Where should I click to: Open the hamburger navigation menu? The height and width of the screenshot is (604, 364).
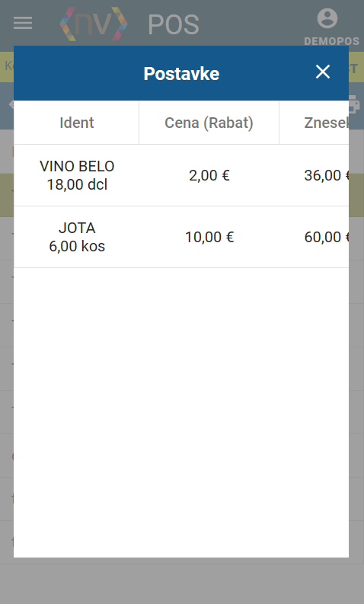(x=23, y=24)
